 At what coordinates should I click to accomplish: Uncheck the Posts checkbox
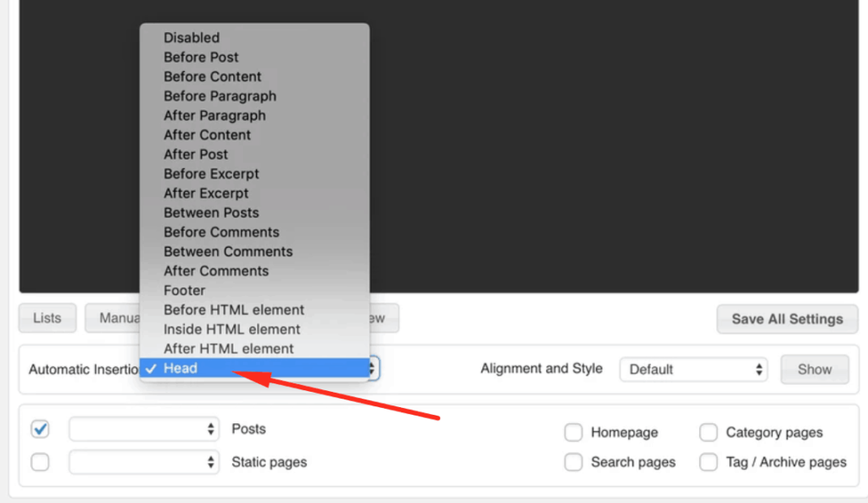coord(40,429)
